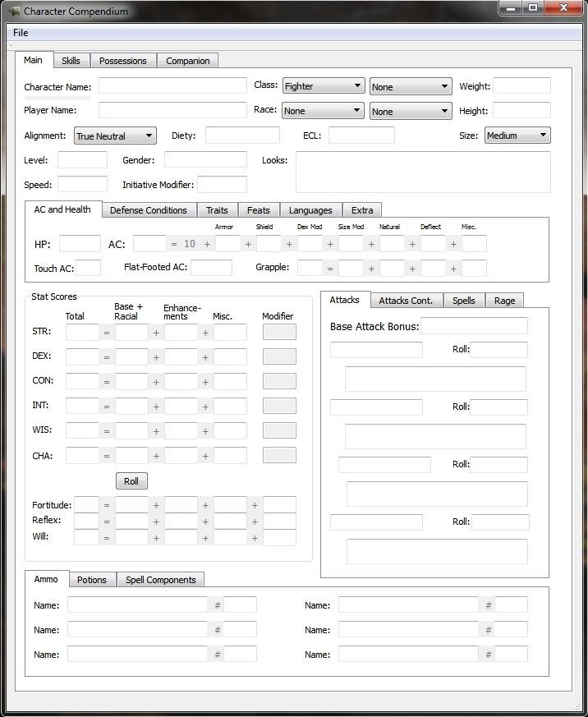Click the Initiative Modifier field
This screenshot has height=717, width=588.
(x=223, y=184)
